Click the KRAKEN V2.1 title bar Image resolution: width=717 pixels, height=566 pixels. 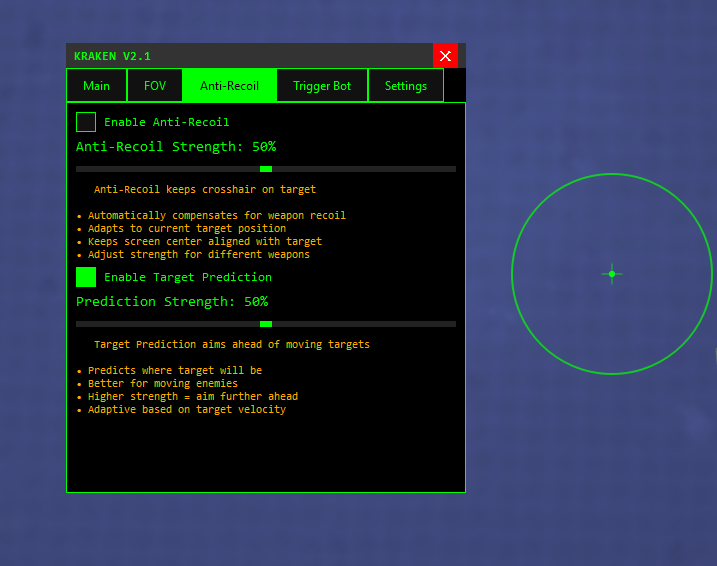tap(250, 56)
